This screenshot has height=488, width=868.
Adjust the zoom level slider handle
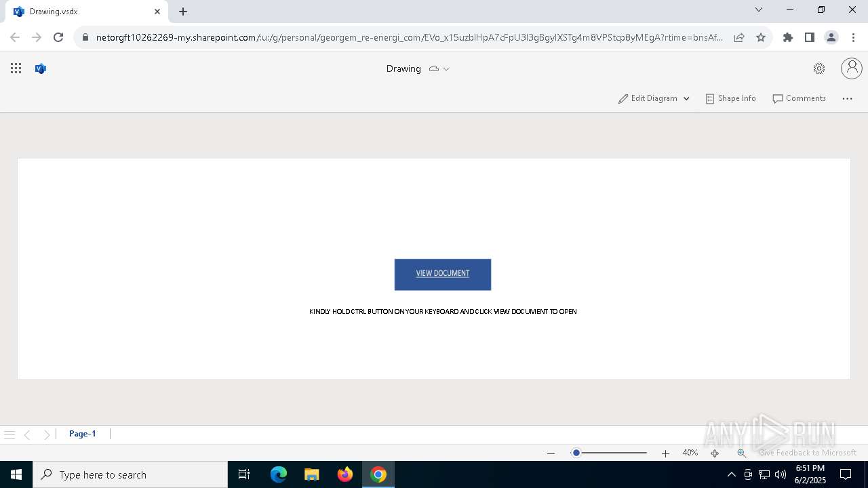pyautogui.click(x=576, y=453)
